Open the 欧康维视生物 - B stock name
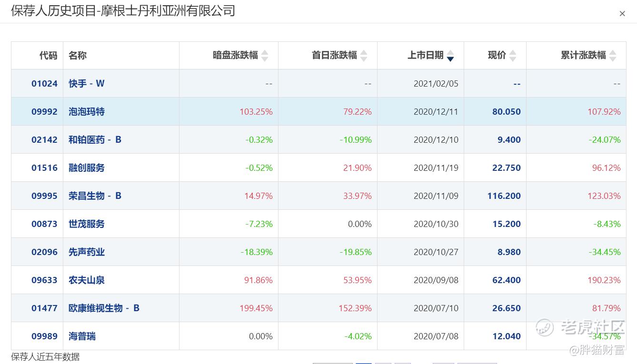 [104, 308]
